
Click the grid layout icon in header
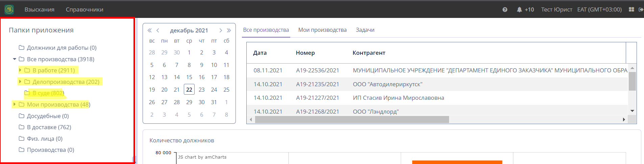coord(631,9)
